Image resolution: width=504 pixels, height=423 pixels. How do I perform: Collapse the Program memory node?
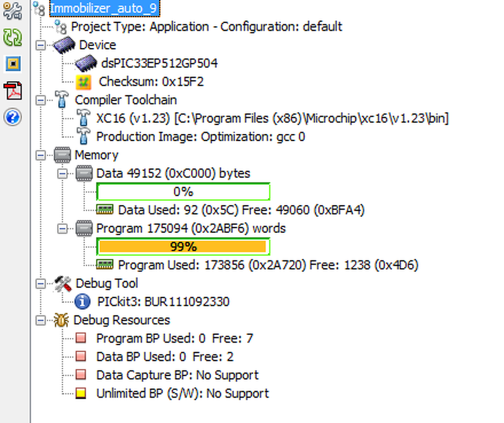[x=62, y=228]
